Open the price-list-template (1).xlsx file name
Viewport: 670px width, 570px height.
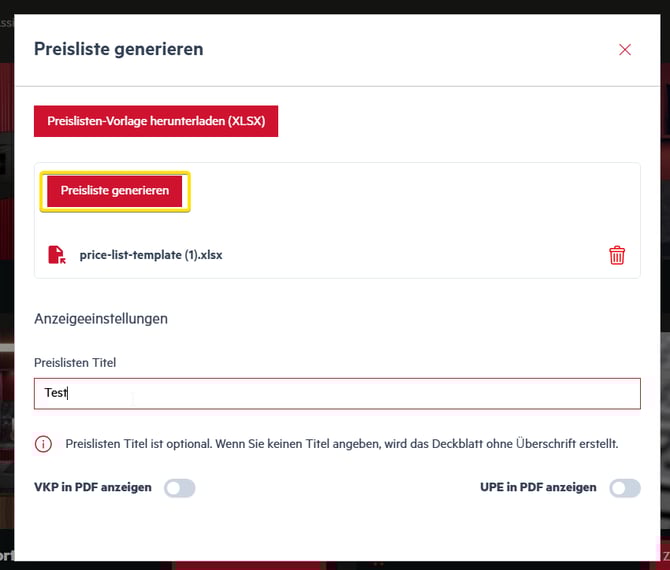tap(151, 255)
